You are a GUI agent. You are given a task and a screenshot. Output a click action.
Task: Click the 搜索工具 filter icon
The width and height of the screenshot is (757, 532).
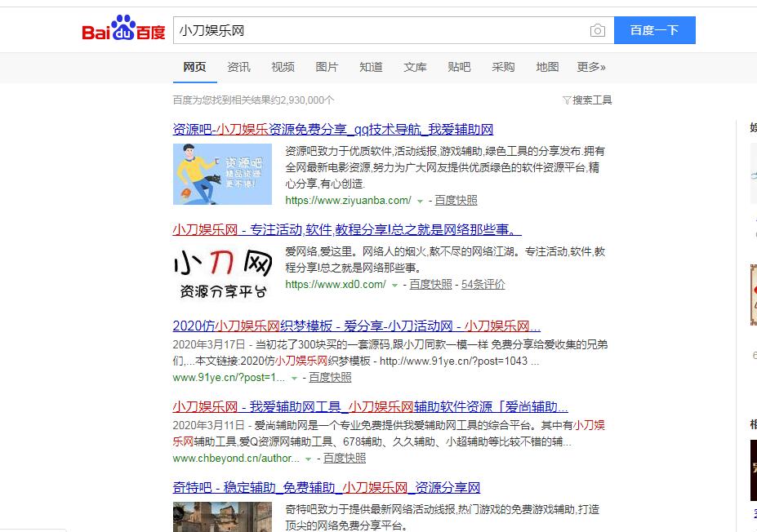click(x=567, y=100)
